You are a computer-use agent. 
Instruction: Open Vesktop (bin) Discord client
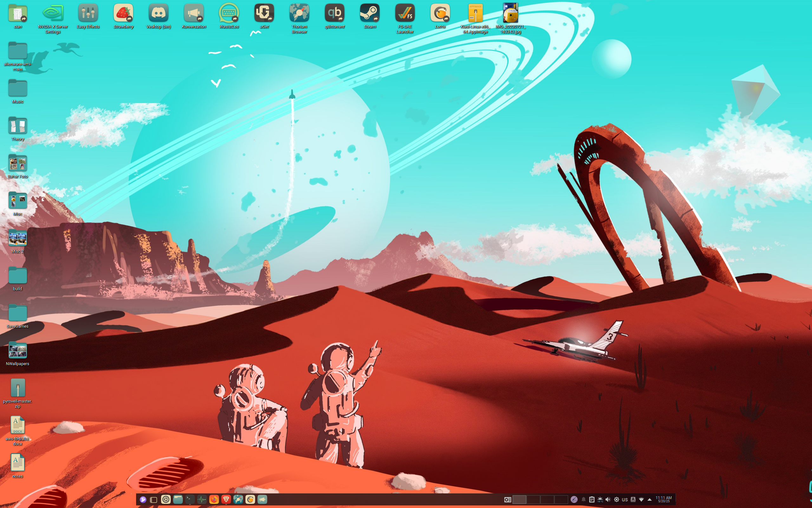[158, 16]
